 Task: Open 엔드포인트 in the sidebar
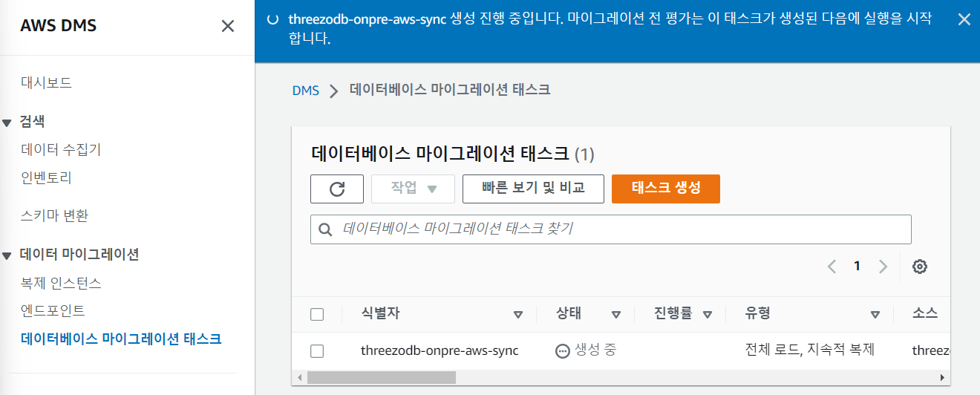pyautogui.click(x=53, y=310)
